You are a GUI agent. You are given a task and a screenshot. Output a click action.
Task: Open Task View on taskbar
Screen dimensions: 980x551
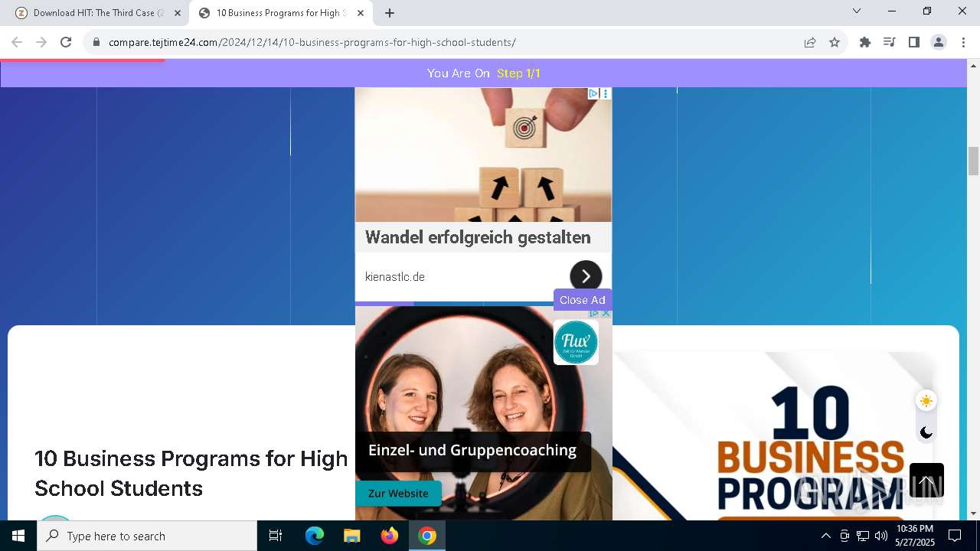point(276,536)
